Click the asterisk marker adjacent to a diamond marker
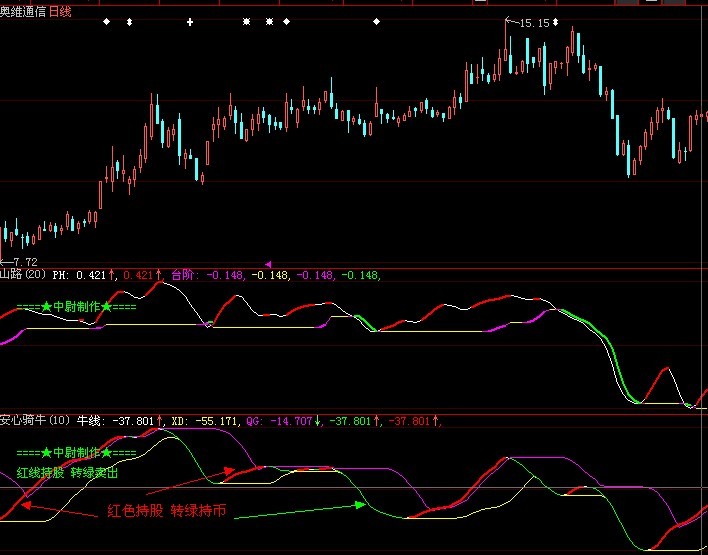708x555 pixels. (270, 21)
